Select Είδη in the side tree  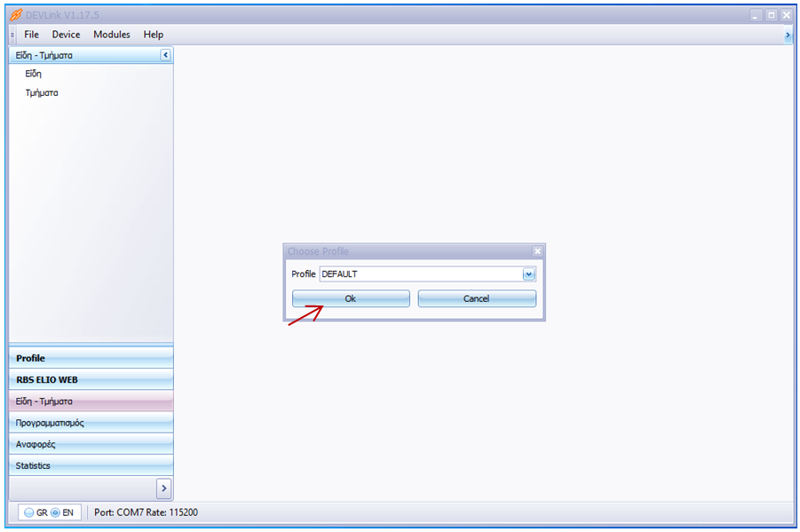point(34,74)
